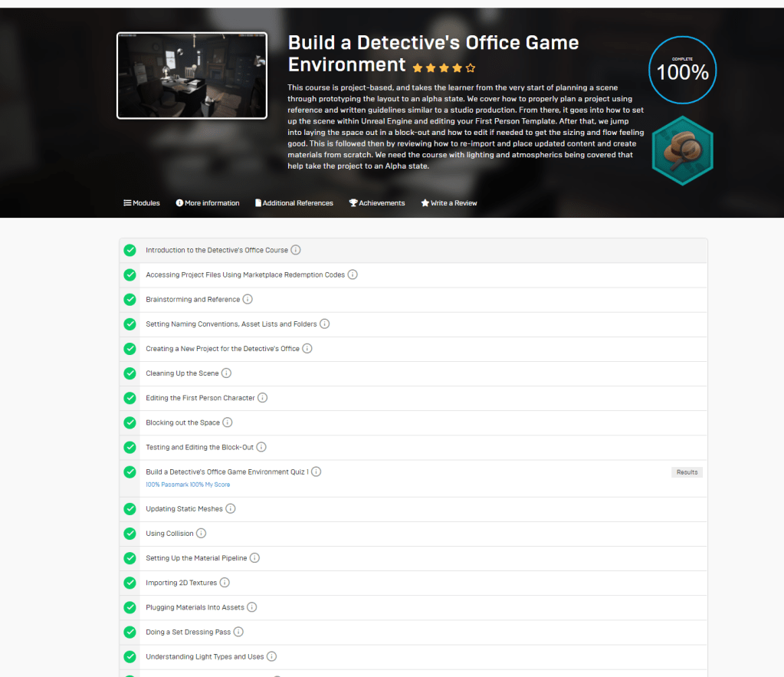The height and width of the screenshot is (677, 784).
Task: Expand Understanding Light Types and Uses module
Action: pyautogui.click(x=205, y=656)
